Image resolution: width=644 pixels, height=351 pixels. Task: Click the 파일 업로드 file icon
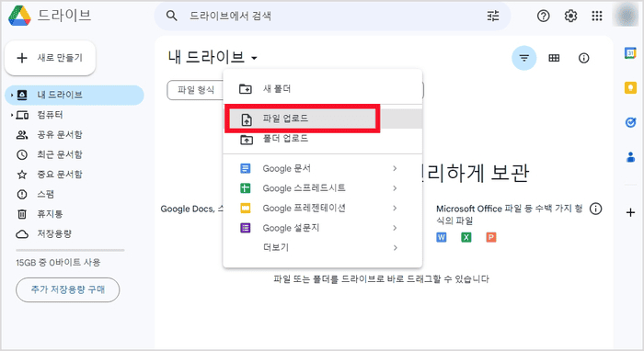point(246,119)
